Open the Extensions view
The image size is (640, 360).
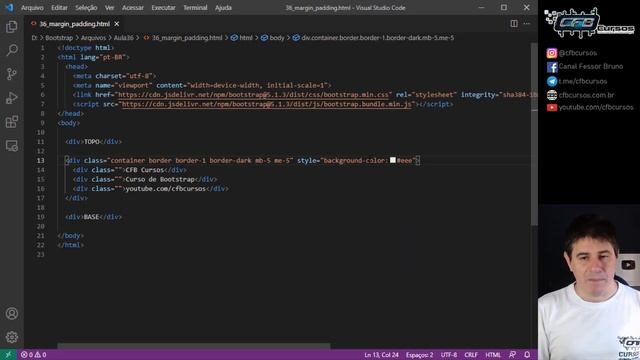click(12, 122)
